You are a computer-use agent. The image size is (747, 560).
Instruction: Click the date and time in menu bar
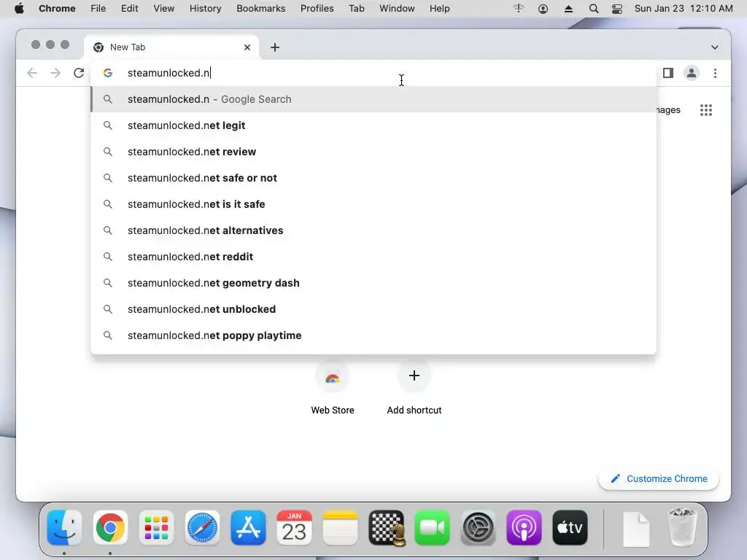click(x=684, y=9)
